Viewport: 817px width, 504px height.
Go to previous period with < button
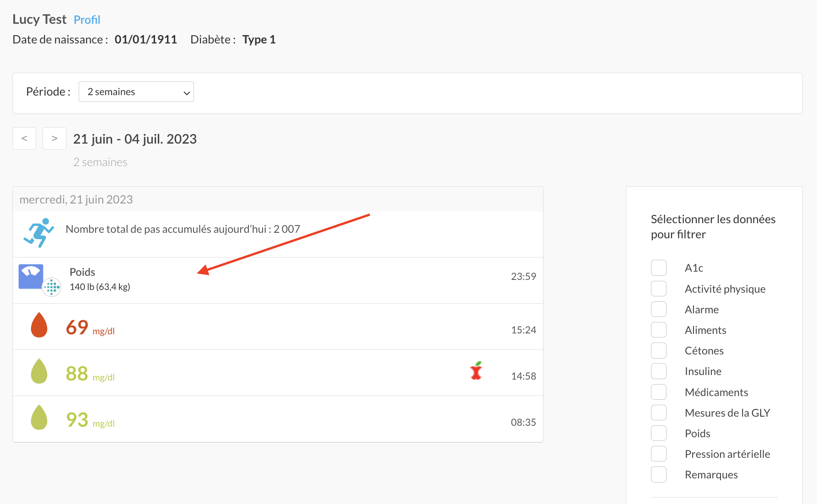click(24, 138)
